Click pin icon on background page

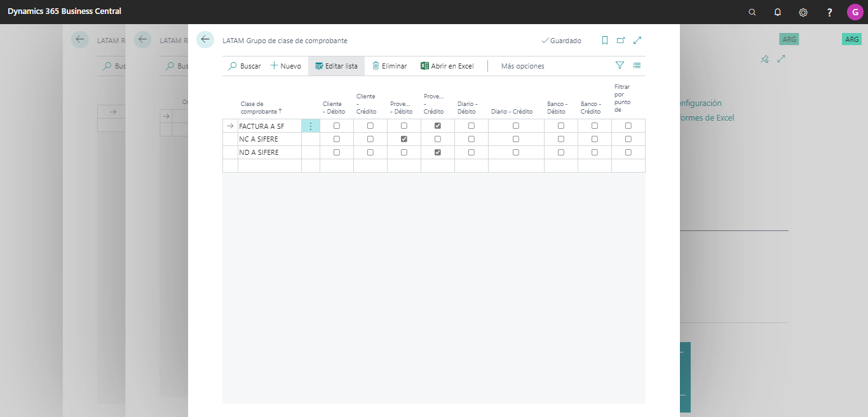[765, 59]
